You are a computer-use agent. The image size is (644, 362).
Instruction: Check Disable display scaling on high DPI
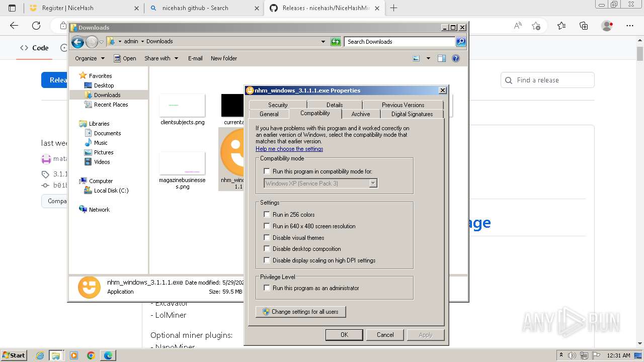click(x=267, y=260)
